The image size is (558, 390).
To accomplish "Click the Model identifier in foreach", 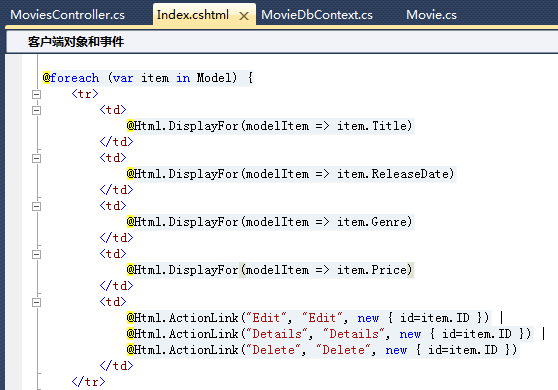I will coord(214,78).
